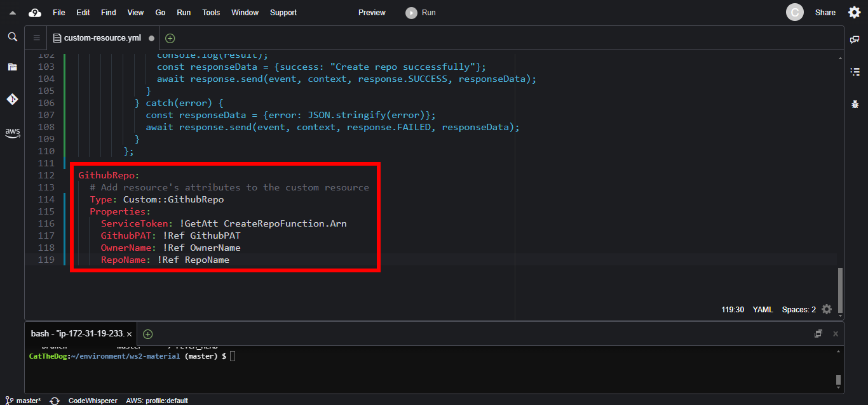The width and height of the screenshot is (868, 405).
Task: Open the editor tab list menu
Action: pyautogui.click(x=36, y=38)
